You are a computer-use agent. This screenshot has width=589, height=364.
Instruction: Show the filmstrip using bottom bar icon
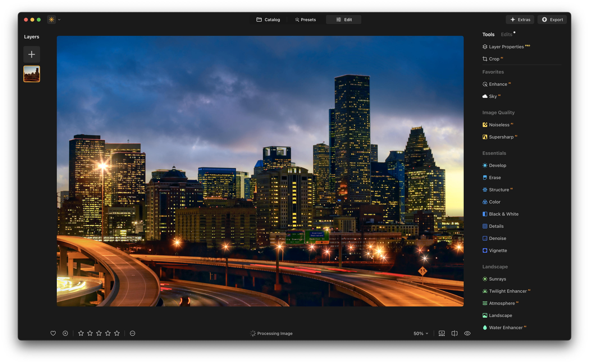pos(442,333)
